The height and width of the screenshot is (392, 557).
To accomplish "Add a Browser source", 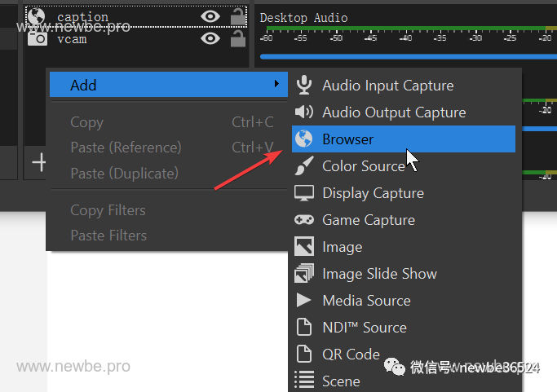I will pos(404,139).
